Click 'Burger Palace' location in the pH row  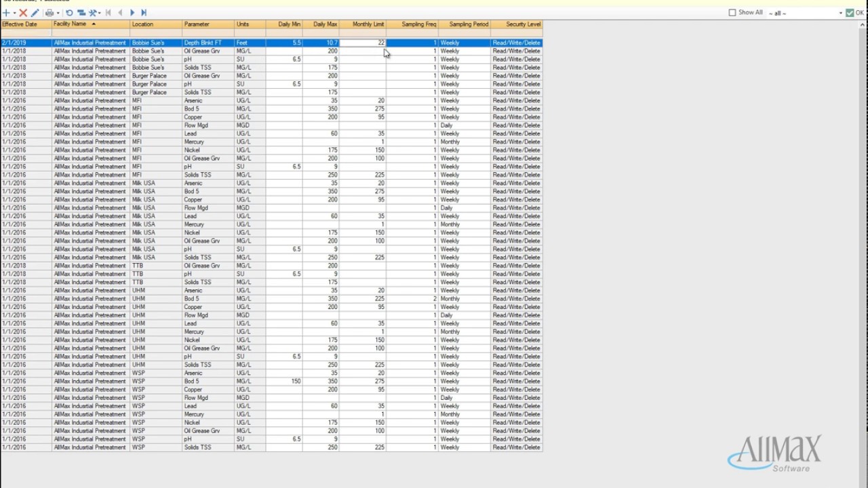coord(156,84)
